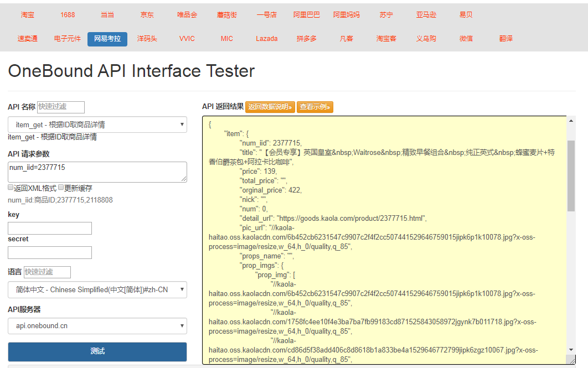Click the result box scrollbar thumb
588x368 pixels.
pos(571,176)
